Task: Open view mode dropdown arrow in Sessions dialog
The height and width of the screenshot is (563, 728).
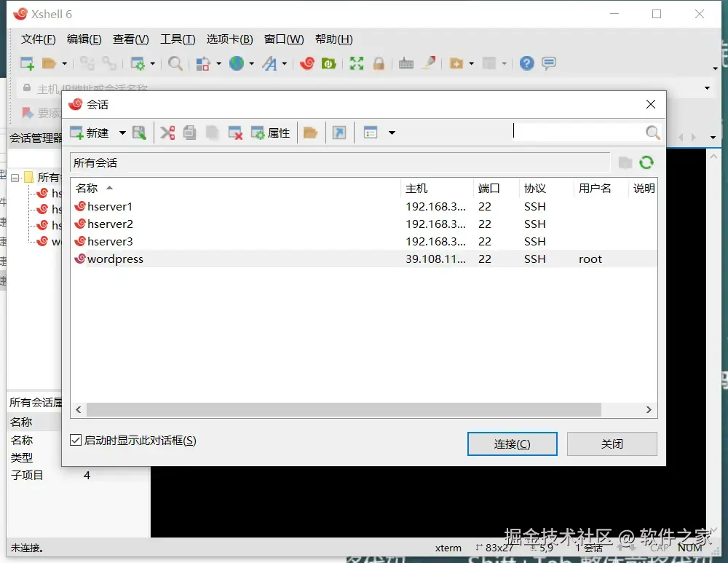Action: point(392,133)
